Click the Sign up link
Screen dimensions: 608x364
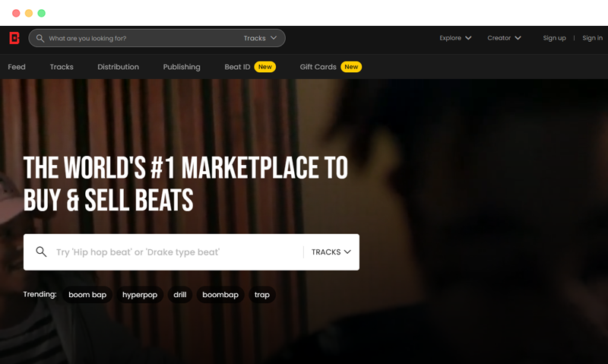pyautogui.click(x=554, y=38)
